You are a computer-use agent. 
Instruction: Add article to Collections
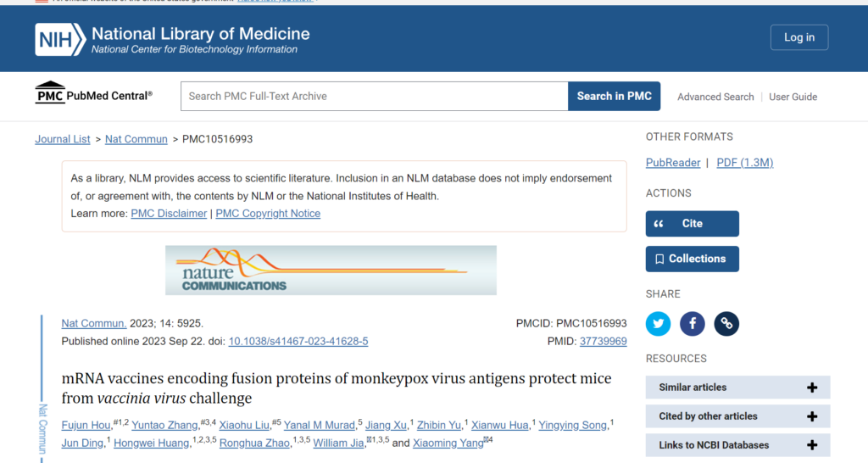(692, 259)
